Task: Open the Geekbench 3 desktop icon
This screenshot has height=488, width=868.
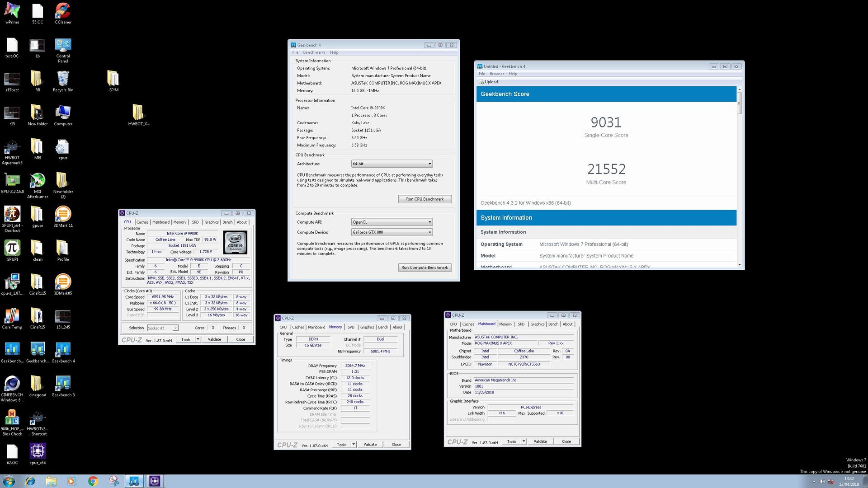Action: tap(63, 386)
